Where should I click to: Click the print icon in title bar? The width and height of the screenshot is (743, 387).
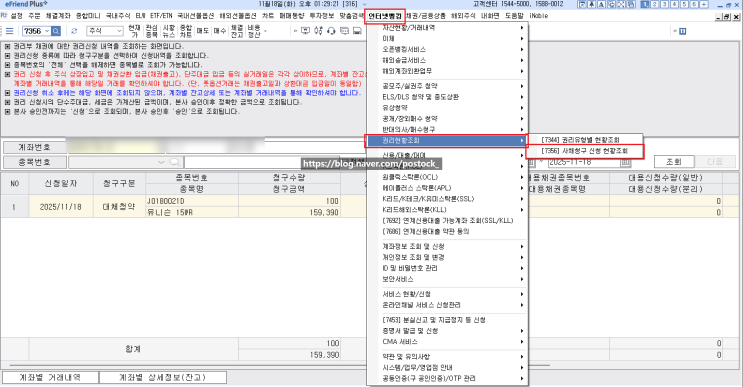pyautogui.click(x=631, y=4)
